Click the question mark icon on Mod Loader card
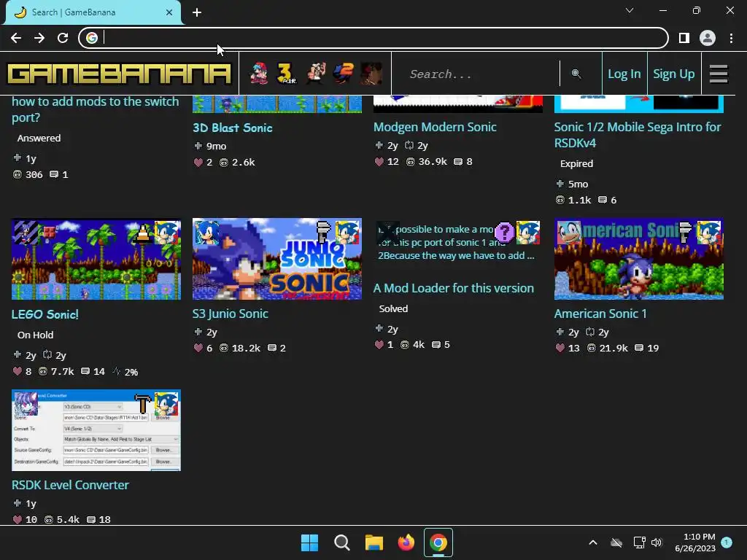The image size is (747, 560). (x=504, y=233)
